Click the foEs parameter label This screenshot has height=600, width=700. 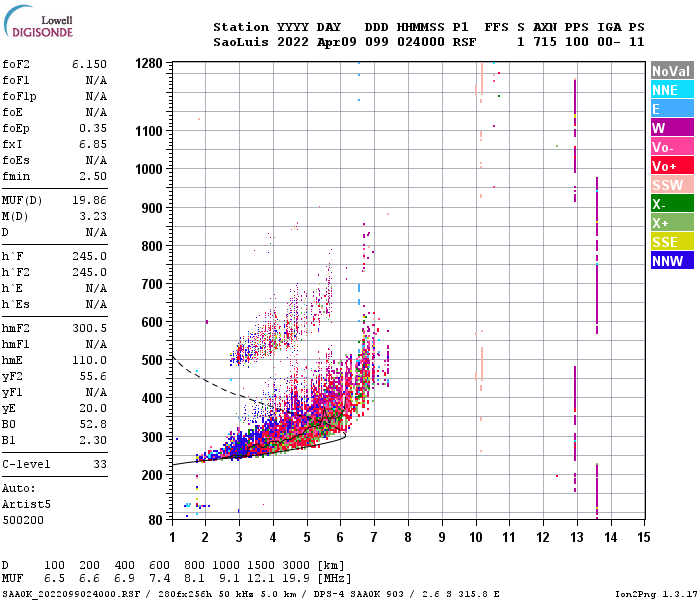coord(16,160)
